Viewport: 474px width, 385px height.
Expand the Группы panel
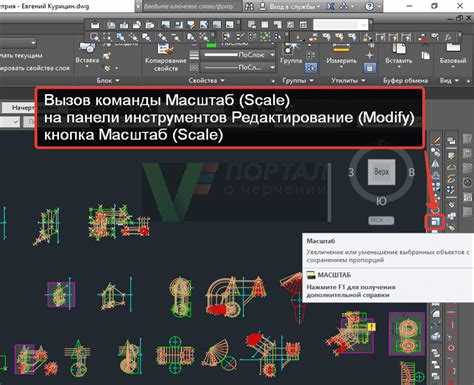coord(298,81)
